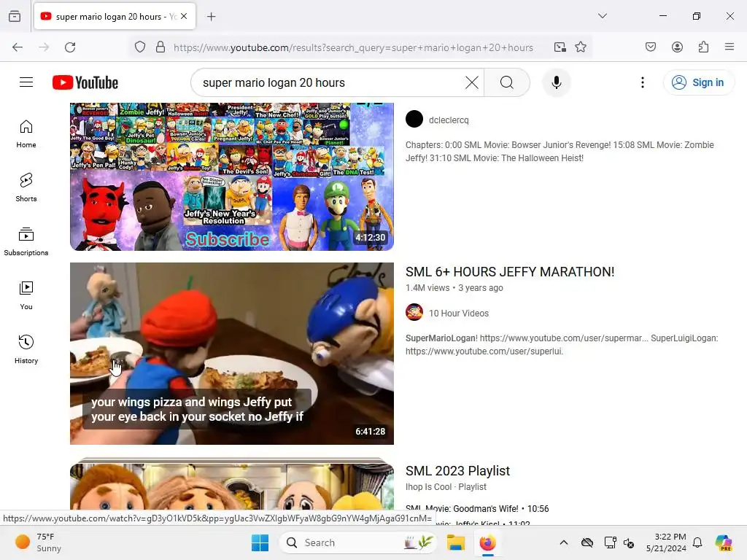Image resolution: width=747 pixels, height=560 pixels.
Task: Click the Sign in button
Action: pyautogui.click(x=698, y=82)
